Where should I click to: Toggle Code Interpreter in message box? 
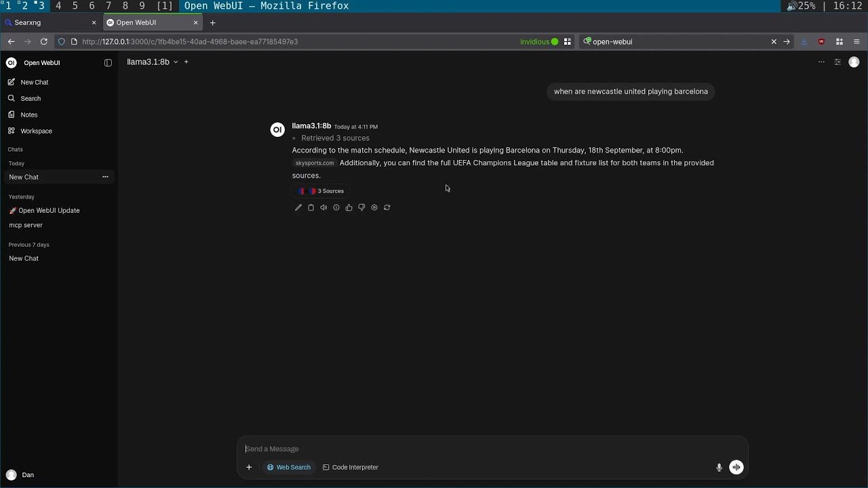coord(351,467)
